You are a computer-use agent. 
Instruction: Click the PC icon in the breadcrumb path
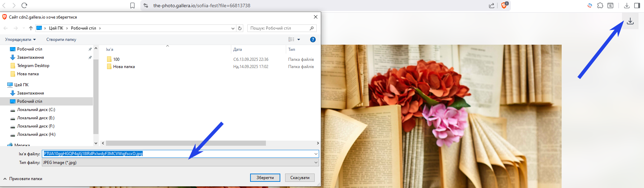pyautogui.click(x=39, y=28)
